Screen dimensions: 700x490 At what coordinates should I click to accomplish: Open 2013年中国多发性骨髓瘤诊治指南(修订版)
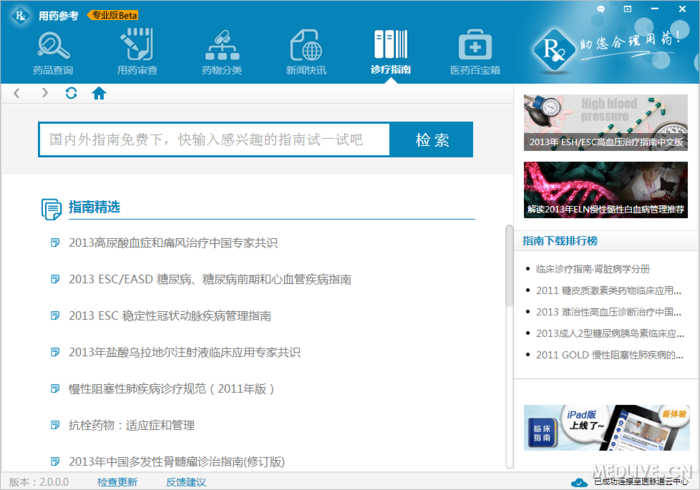click(176, 462)
